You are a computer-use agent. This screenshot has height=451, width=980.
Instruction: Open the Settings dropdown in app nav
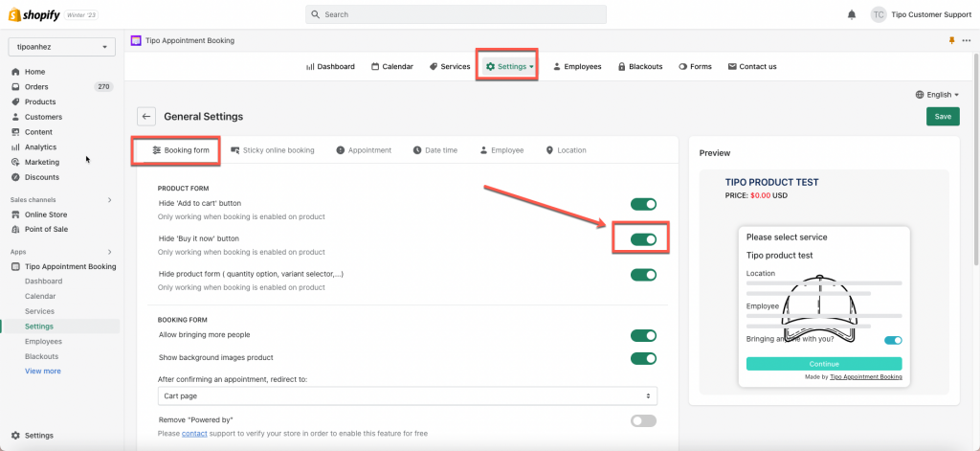[x=510, y=66]
